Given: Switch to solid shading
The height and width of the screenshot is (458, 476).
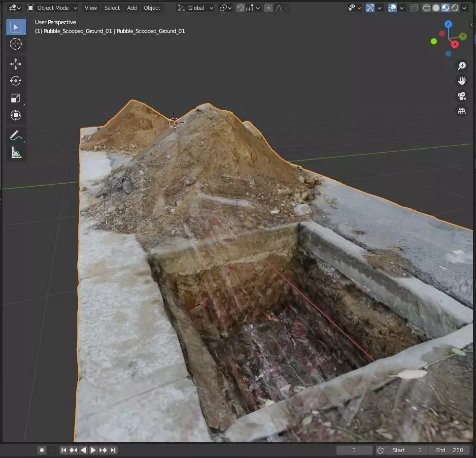Looking at the screenshot, I should tap(436, 8).
